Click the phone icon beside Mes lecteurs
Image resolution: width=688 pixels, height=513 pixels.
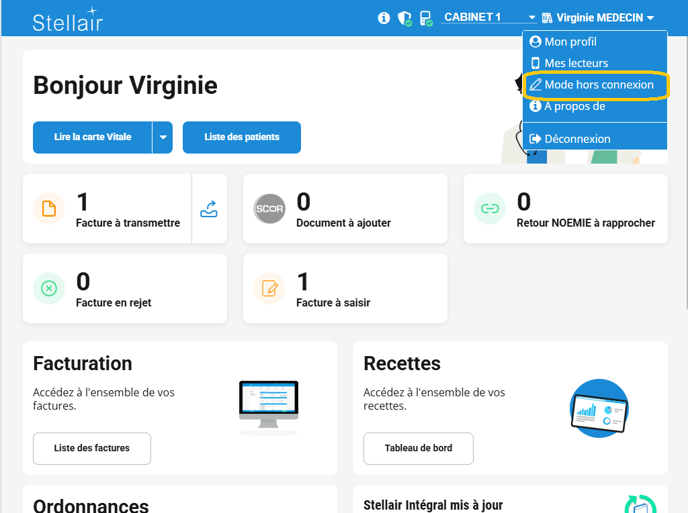[x=535, y=63]
